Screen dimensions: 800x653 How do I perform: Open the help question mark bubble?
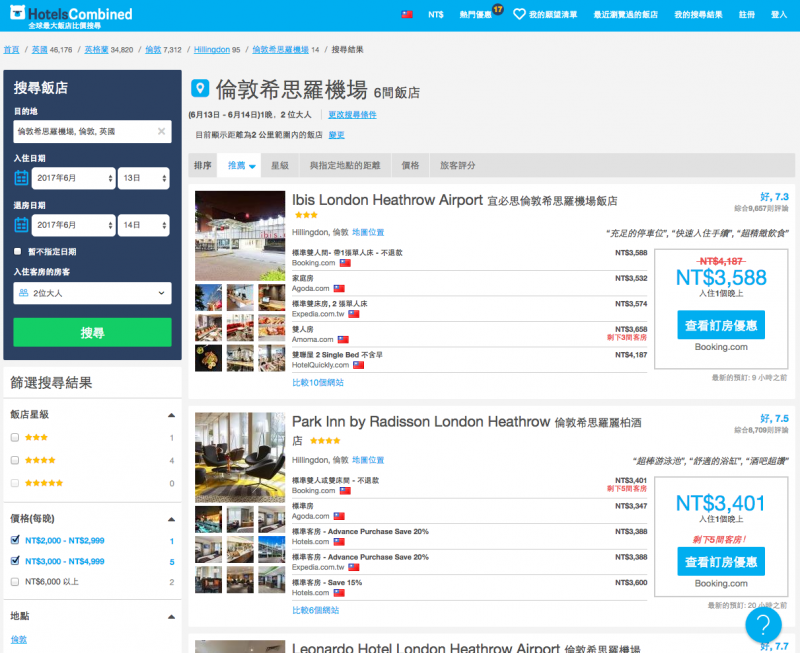[763, 625]
